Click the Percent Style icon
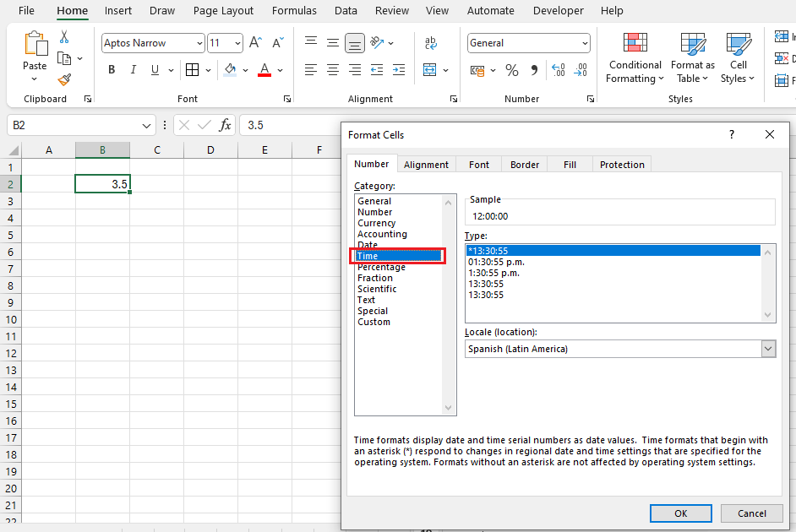 [x=511, y=70]
